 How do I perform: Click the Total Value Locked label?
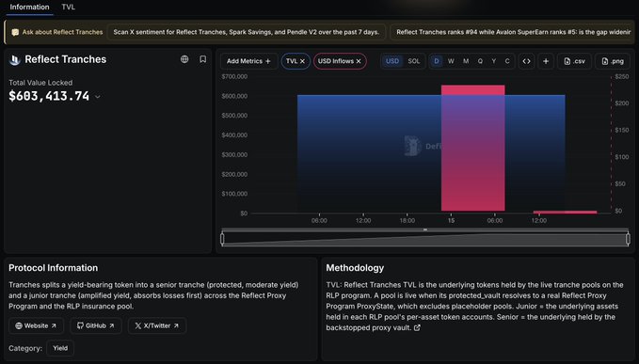click(x=40, y=83)
